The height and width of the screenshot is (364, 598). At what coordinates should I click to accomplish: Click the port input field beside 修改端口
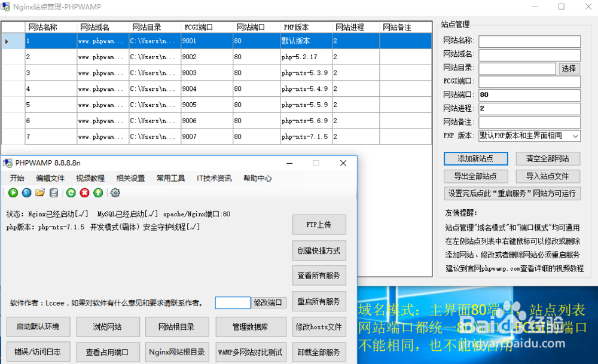click(232, 302)
